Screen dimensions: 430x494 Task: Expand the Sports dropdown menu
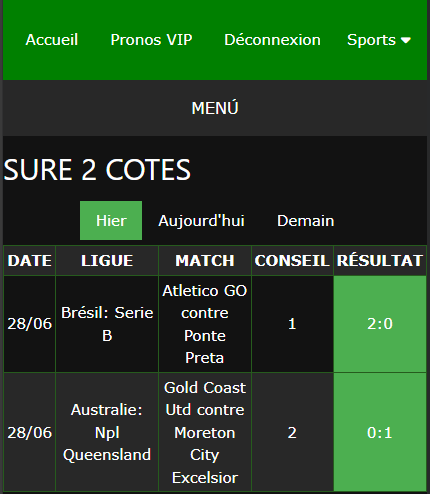point(379,40)
